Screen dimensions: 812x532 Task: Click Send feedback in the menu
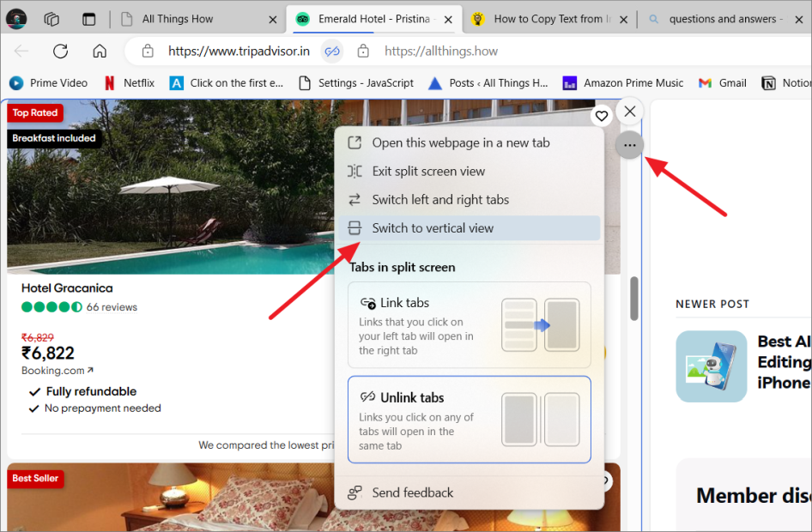[x=412, y=493]
